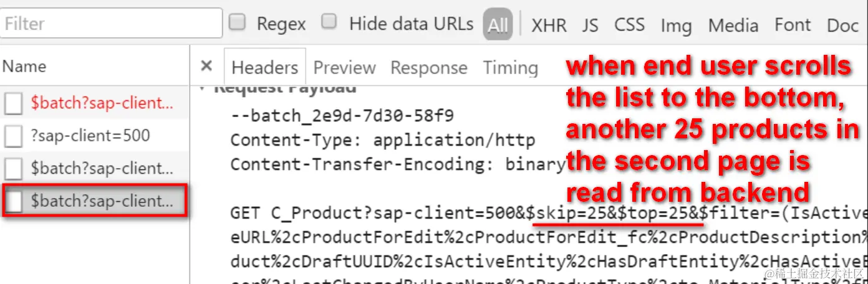
Task: Enable the Regex checkbox
Action: click(237, 22)
